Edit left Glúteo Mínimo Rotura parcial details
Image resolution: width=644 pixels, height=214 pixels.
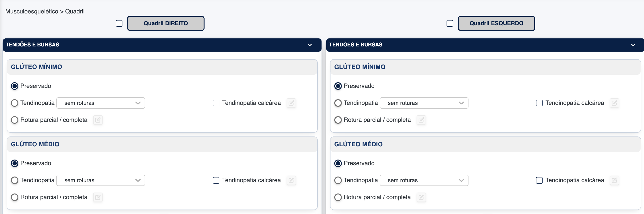pos(421,120)
